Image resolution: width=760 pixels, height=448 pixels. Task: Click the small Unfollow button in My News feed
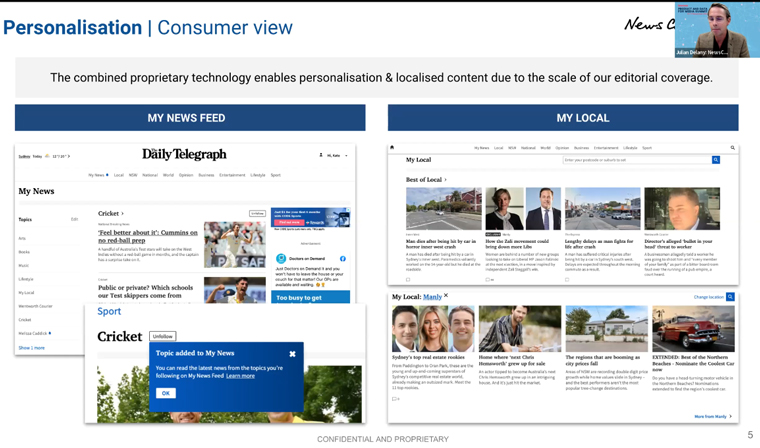(x=257, y=213)
